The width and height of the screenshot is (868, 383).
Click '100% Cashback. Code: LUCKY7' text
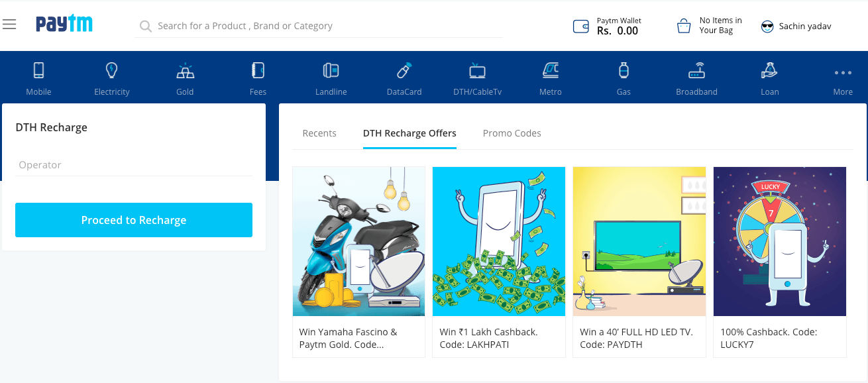(x=769, y=338)
